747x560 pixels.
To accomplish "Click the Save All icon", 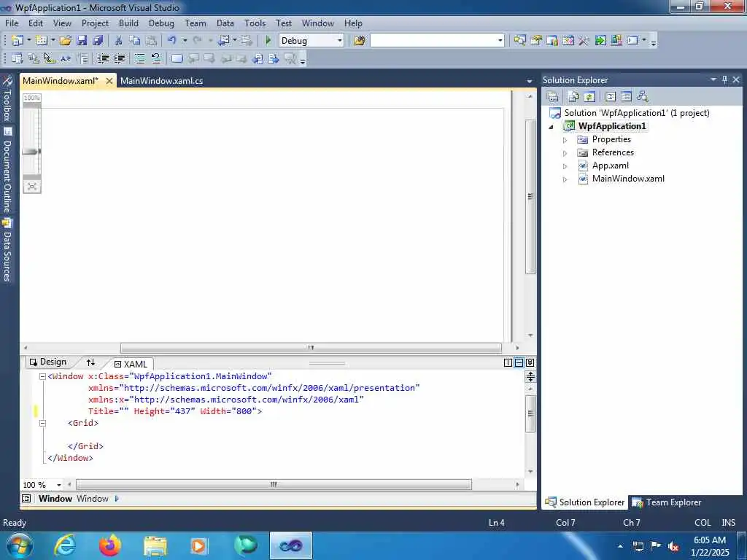I will [x=98, y=41].
